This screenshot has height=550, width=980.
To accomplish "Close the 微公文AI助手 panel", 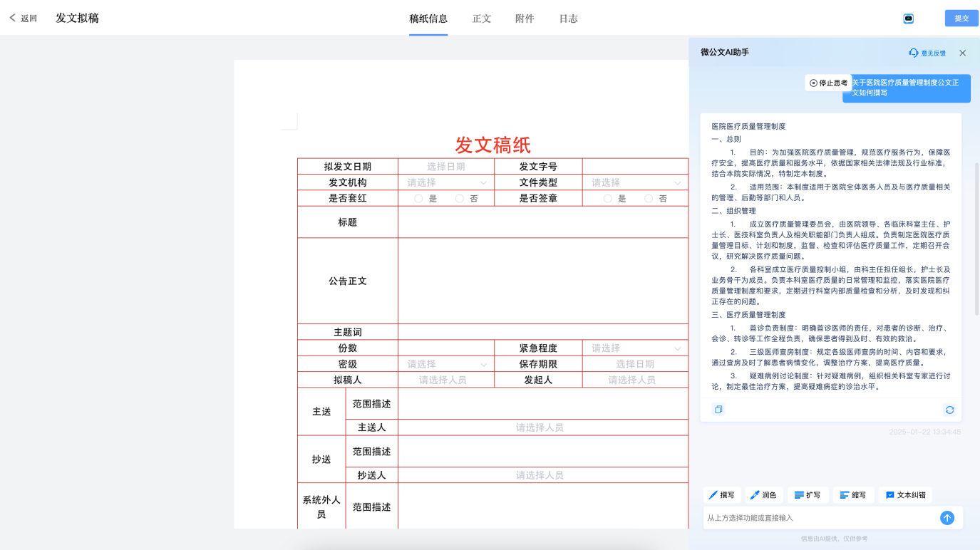I will [x=962, y=53].
